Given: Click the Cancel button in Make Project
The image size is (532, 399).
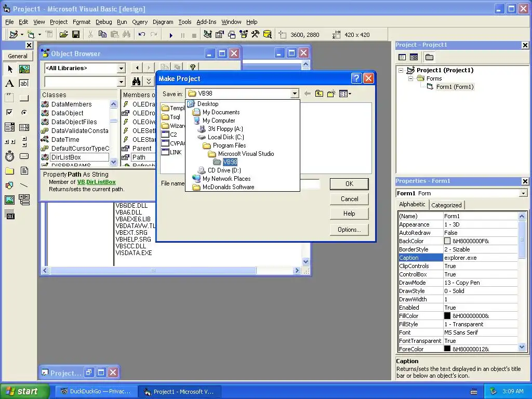Looking at the screenshot, I should pyautogui.click(x=349, y=199).
